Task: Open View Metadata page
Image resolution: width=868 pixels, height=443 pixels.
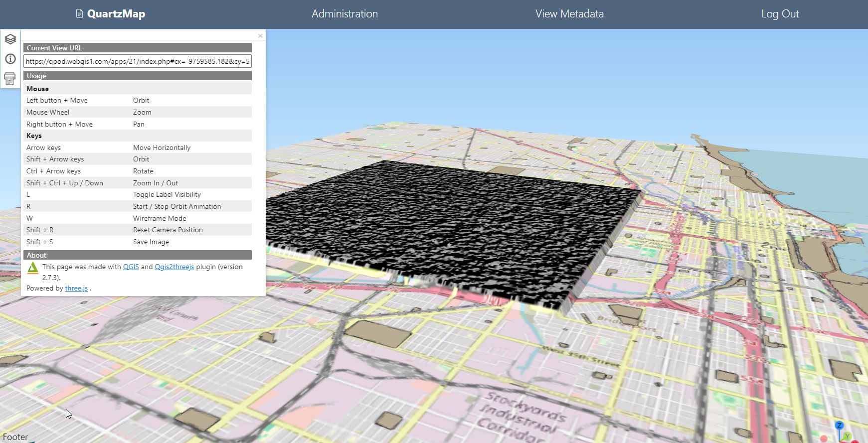Action: [x=569, y=14]
